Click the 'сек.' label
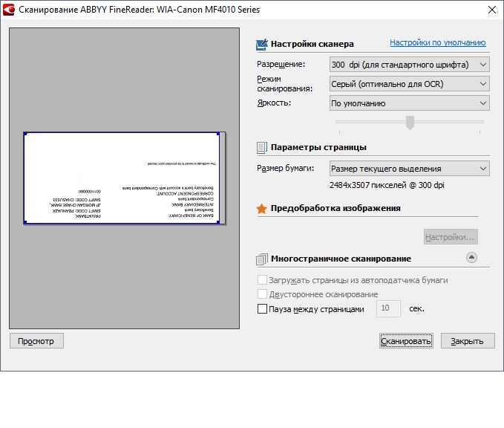The image size is (504, 428). pyautogui.click(x=416, y=308)
